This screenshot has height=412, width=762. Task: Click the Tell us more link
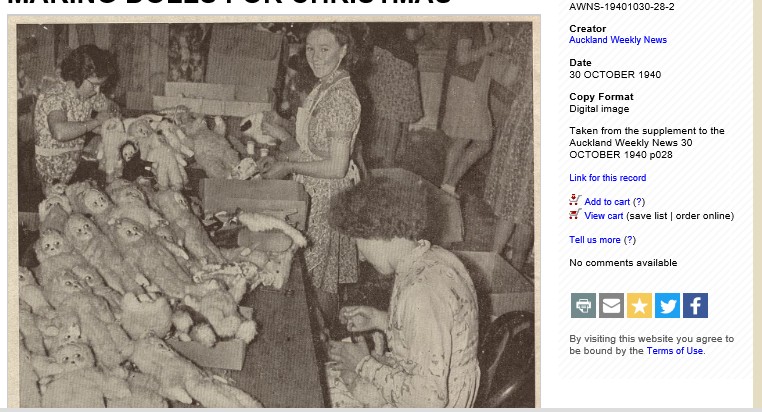tap(595, 240)
